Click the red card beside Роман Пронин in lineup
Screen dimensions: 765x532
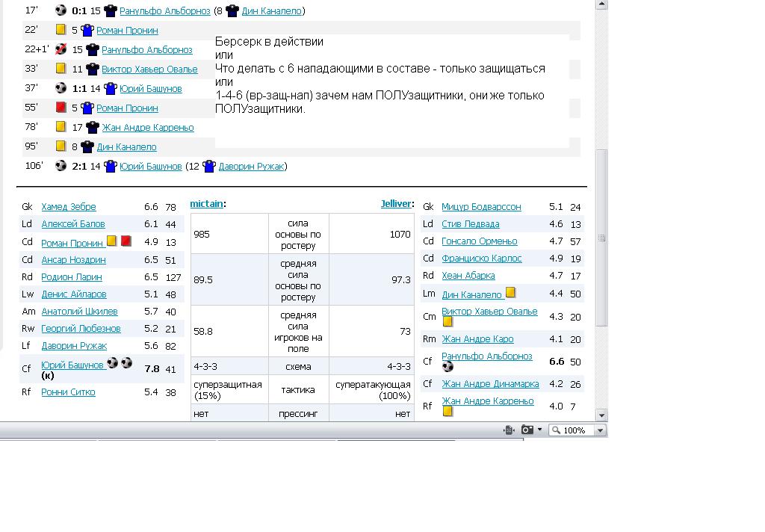pyautogui.click(x=126, y=241)
